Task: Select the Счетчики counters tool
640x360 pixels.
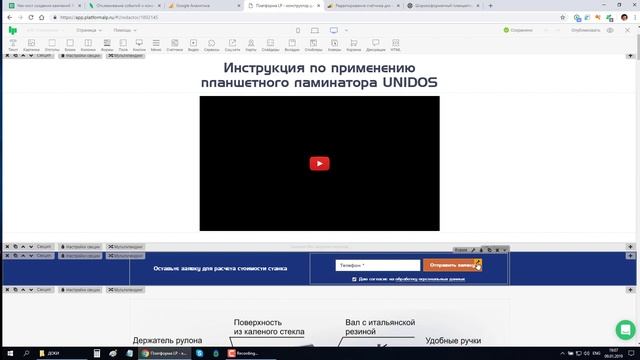Action: [x=175, y=45]
